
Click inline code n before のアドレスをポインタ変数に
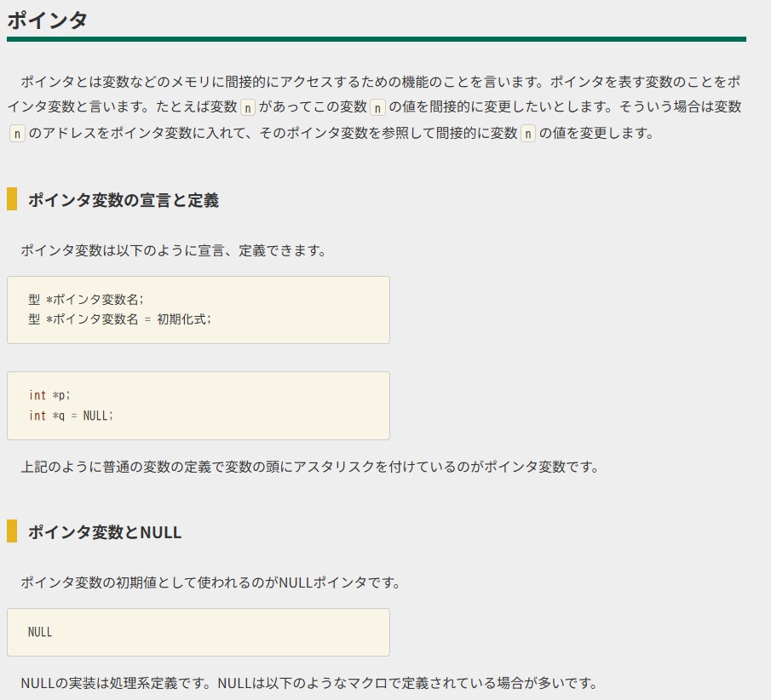click(17, 133)
